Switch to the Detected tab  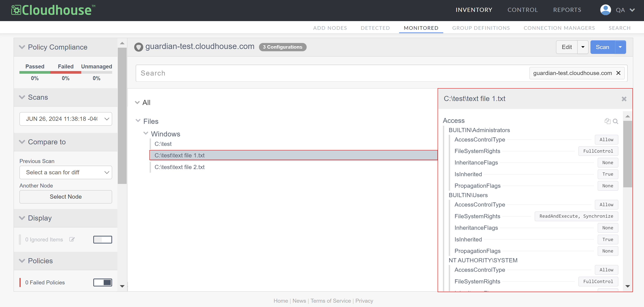375,28
